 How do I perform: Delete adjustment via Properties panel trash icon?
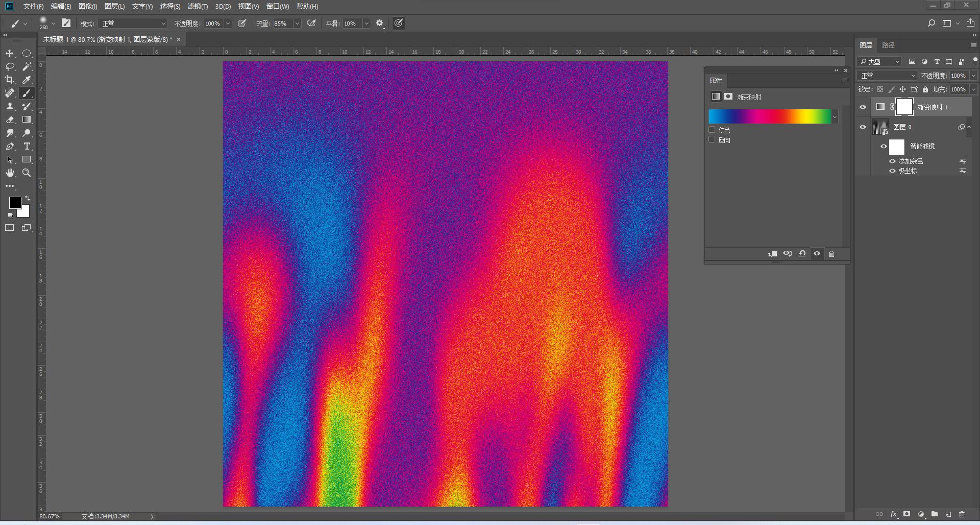[x=831, y=254]
